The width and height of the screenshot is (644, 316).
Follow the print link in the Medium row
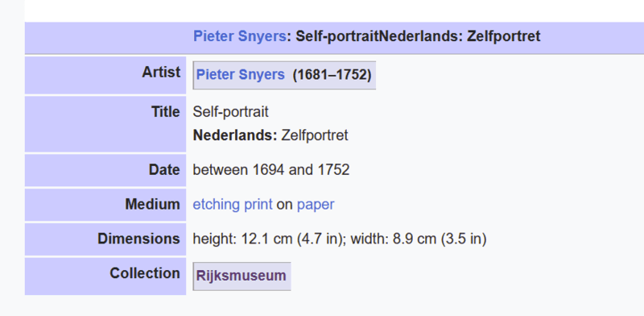pos(258,205)
